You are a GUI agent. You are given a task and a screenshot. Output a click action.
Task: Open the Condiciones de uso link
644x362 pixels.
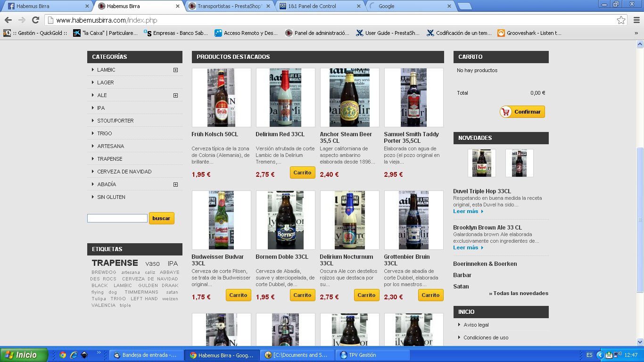tap(486, 337)
